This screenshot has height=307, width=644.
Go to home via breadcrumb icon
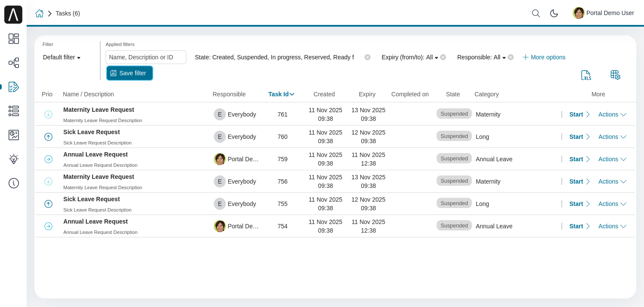[39, 13]
